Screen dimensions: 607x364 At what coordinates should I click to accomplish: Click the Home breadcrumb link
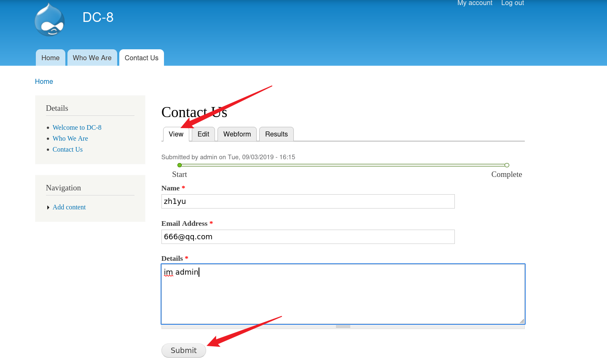click(44, 81)
